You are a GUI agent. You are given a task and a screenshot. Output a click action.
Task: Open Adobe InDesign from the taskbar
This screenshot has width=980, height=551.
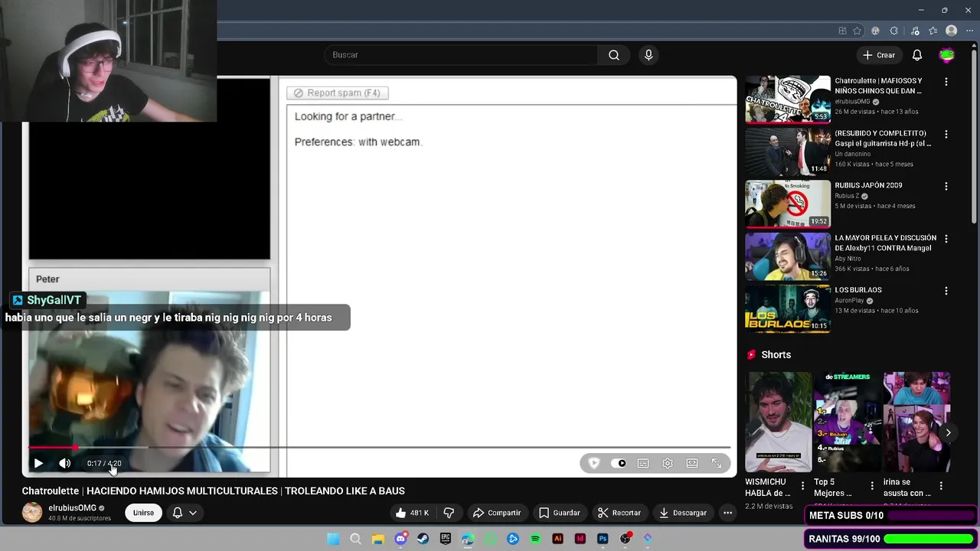[580, 539]
